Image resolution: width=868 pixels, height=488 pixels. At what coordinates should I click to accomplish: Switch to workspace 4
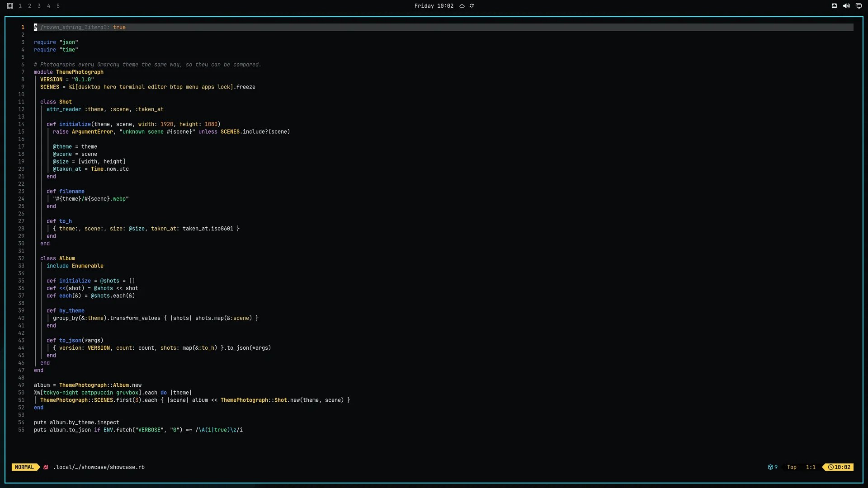(x=48, y=6)
